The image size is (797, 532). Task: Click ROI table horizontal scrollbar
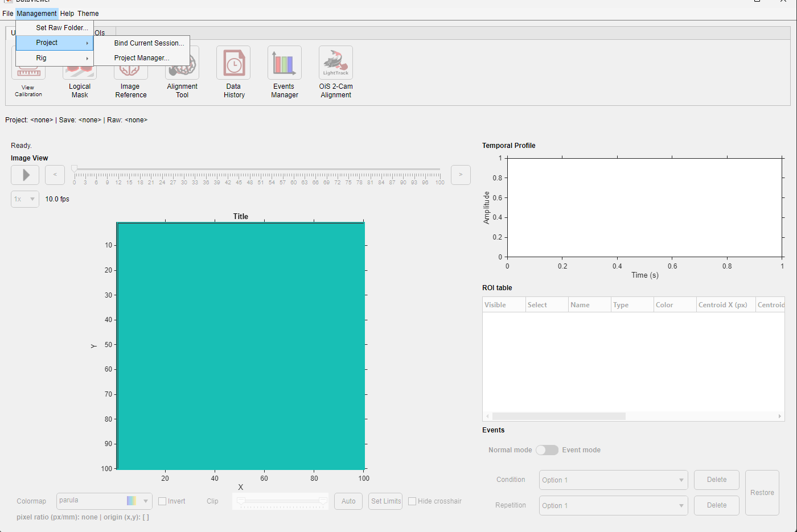(634, 416)
